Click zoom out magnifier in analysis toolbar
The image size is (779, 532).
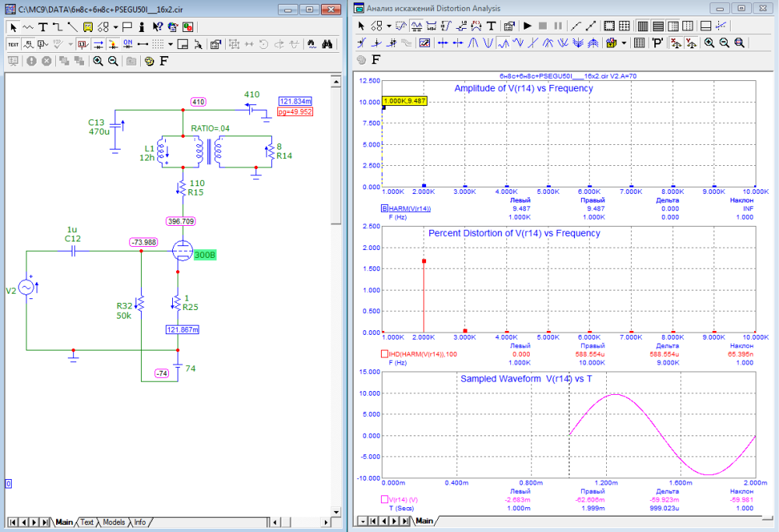click(724, 44)
